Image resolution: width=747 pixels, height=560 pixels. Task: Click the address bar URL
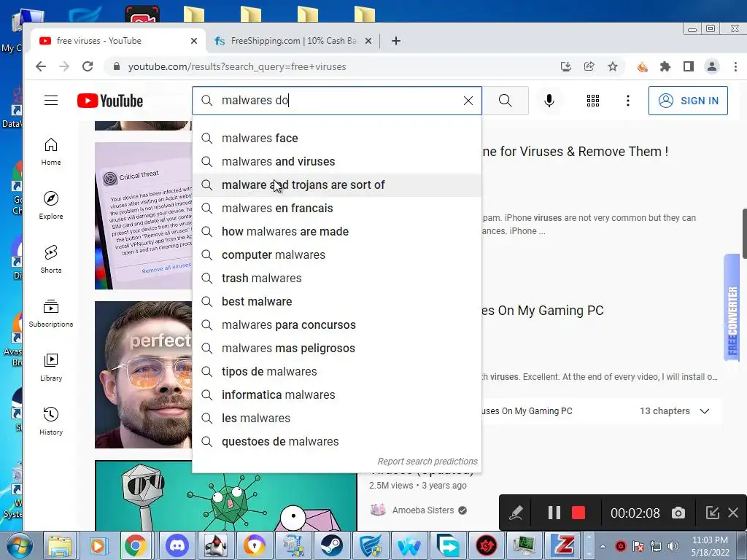click(237, 66)
